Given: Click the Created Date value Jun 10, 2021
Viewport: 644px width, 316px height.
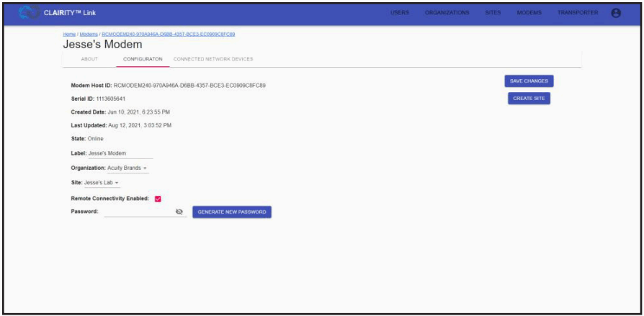Looking at the screenshot, I should point(139,112).
